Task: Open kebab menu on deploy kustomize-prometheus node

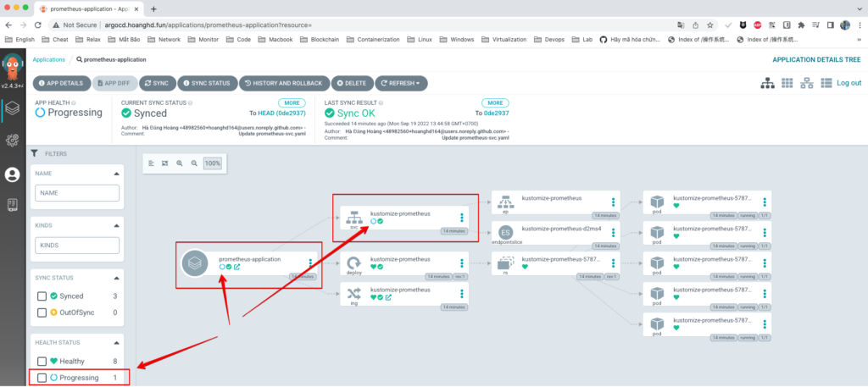Action: [462, 263]
